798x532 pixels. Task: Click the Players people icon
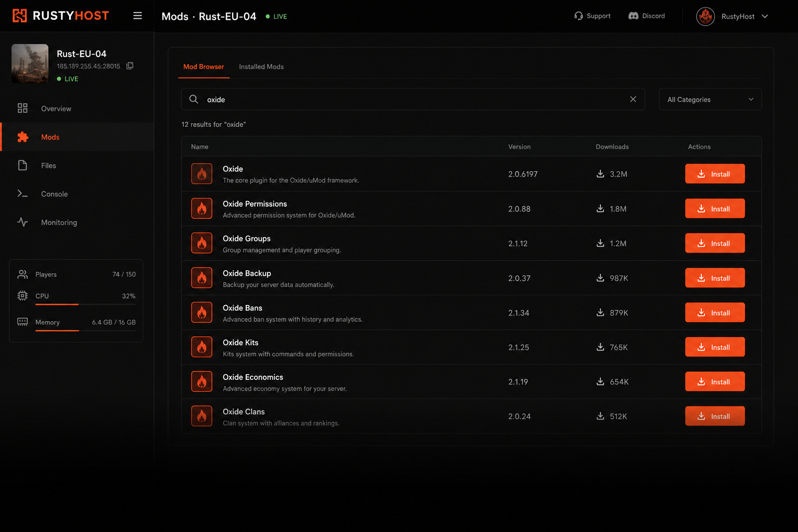[22, 274]
